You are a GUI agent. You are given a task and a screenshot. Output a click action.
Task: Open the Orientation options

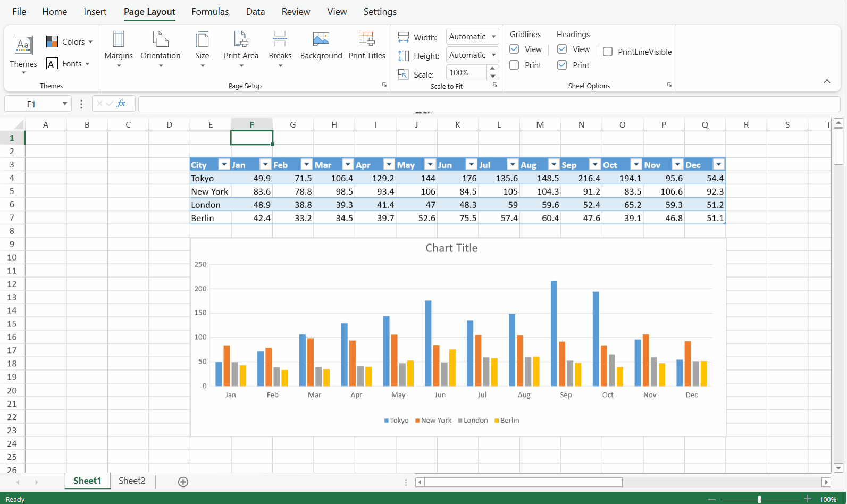(160, 40)
